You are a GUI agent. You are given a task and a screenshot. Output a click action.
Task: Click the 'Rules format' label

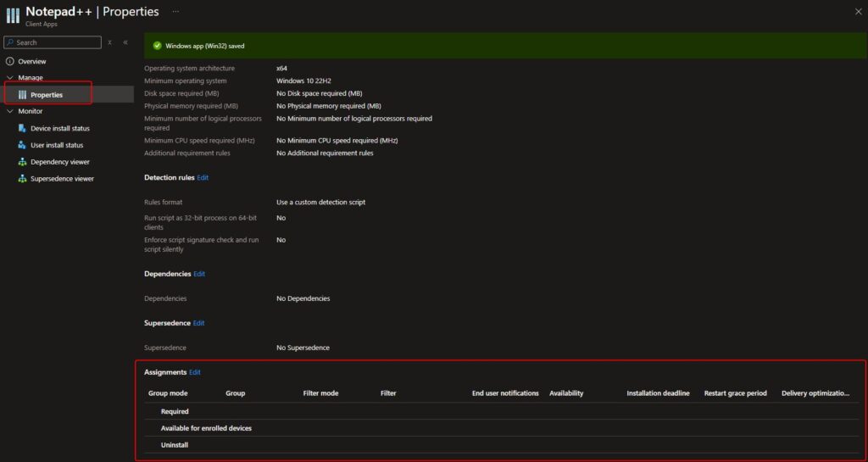click(164, 203)
